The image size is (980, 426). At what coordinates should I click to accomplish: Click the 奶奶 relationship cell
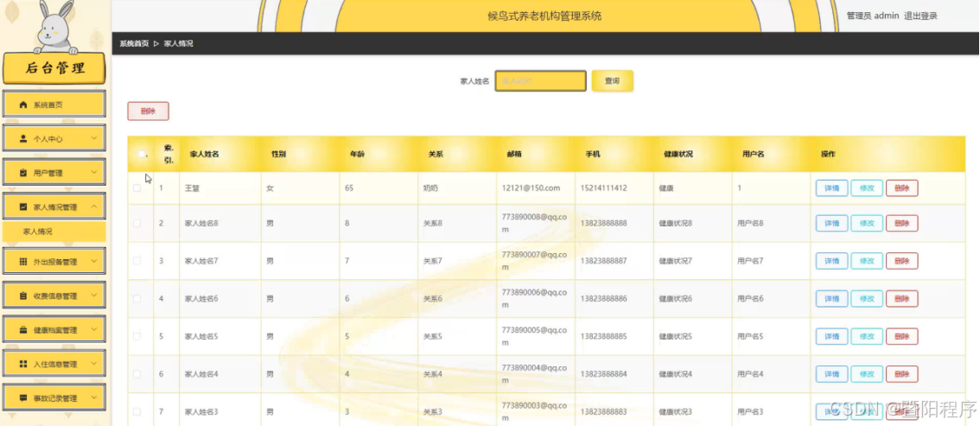tap(430, 188)
